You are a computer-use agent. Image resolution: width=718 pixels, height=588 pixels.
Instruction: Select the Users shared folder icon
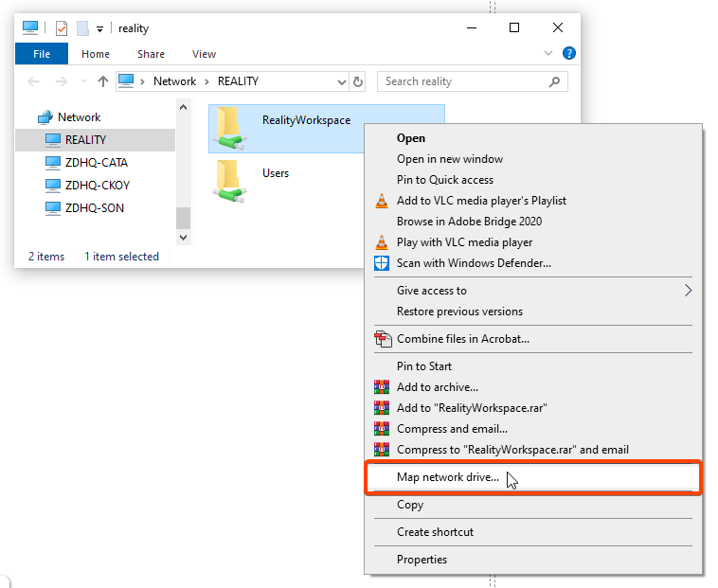point(227,180)
